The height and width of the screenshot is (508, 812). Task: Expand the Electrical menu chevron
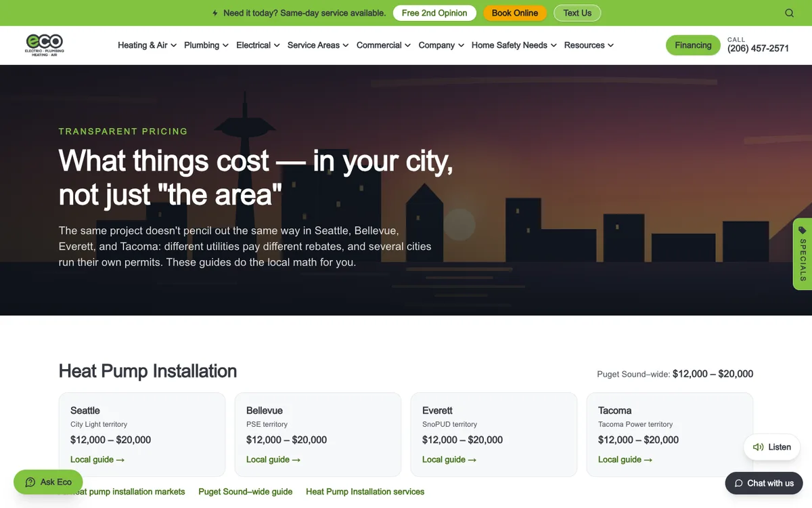pyautogui.click(x=277, y=45)
